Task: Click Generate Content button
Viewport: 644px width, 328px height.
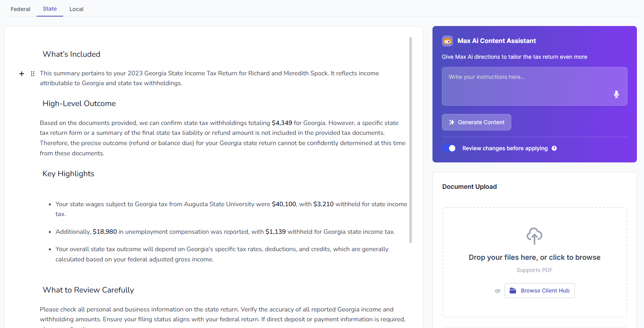Action: pyautogui.click(x=477, y=122)
